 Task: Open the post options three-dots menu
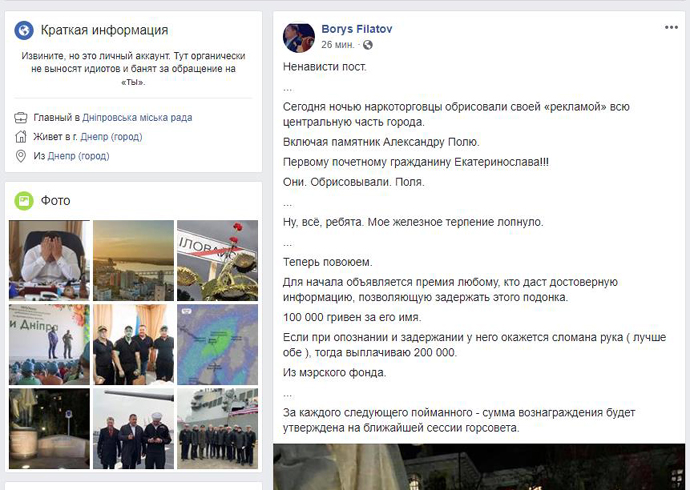tap(671, 27)
